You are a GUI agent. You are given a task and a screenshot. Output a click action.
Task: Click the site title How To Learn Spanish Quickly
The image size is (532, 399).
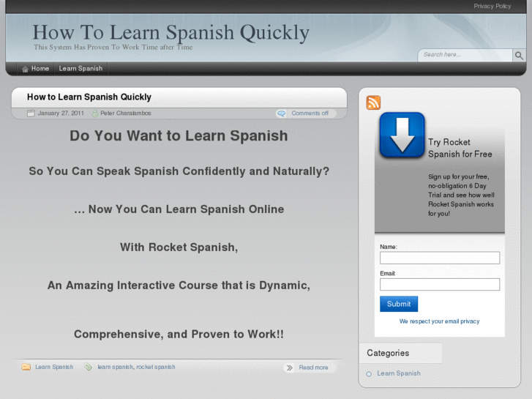tap(171, 33)
